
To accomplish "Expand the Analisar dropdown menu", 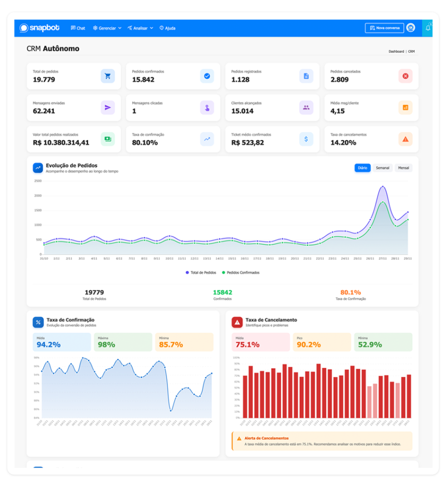I will (x=140, y=28).
